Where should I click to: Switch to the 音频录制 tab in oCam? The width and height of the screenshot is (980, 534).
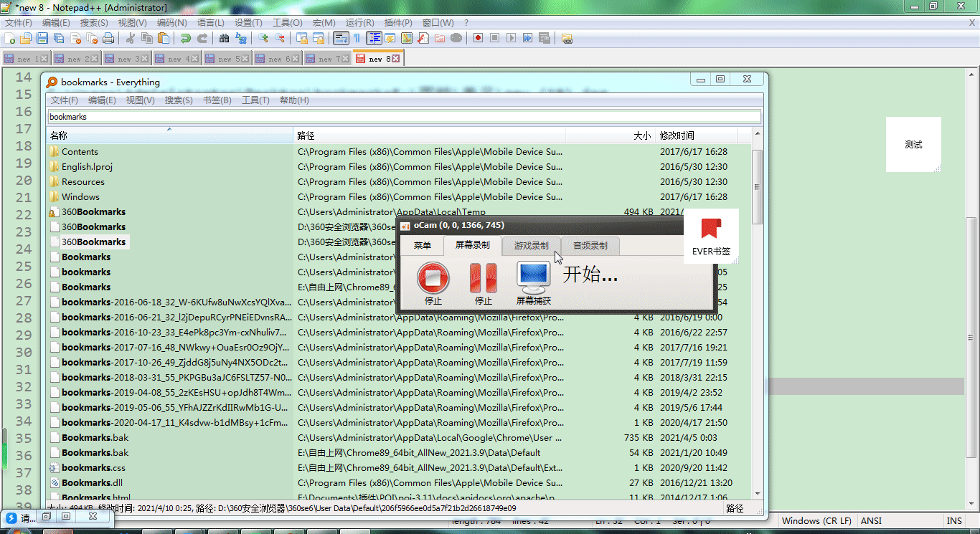590,246
